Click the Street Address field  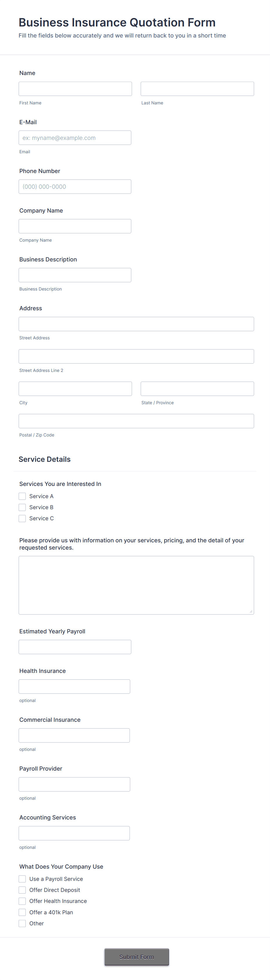coord(136,324)
